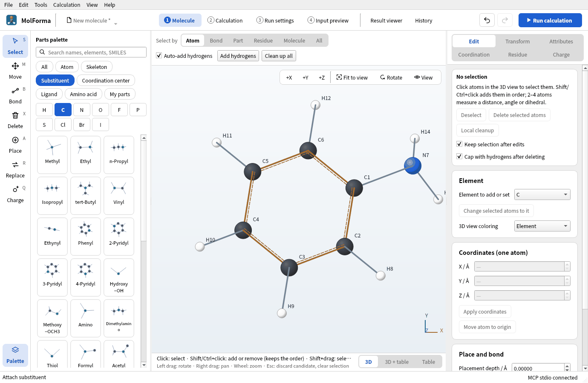Choose the Delete tool
Screen dimensions: 588x383
point(15,120)
